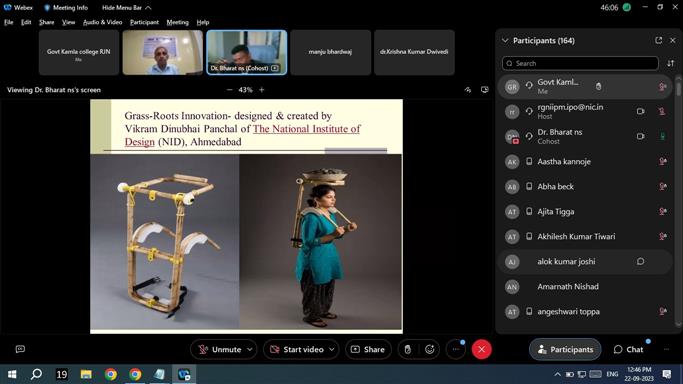Open the File menu
The image size is (683, 384).
point(9,22)
